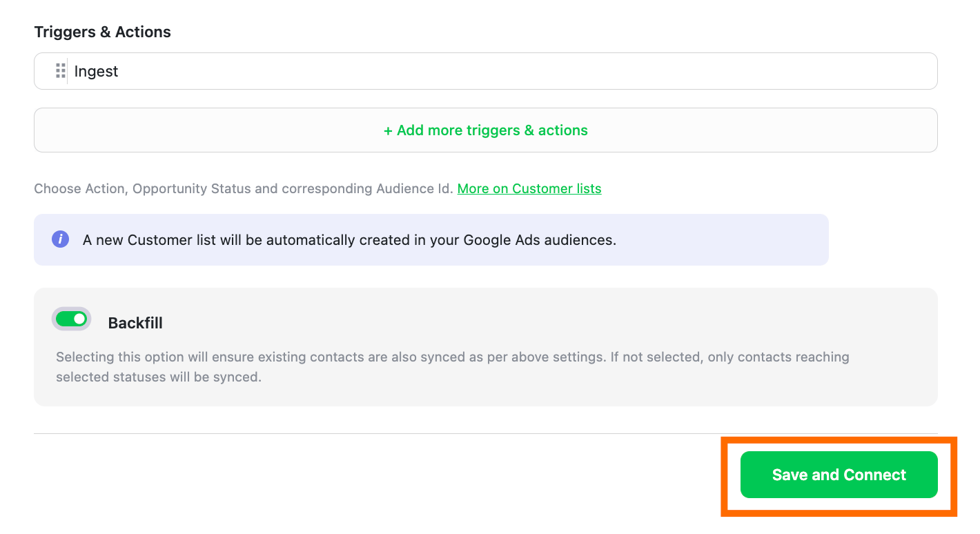The height and width of the screenshot is (534, 980).
Task: Click Add more triggers & actions
Action: pyautogui.click(x=485, y=130)
